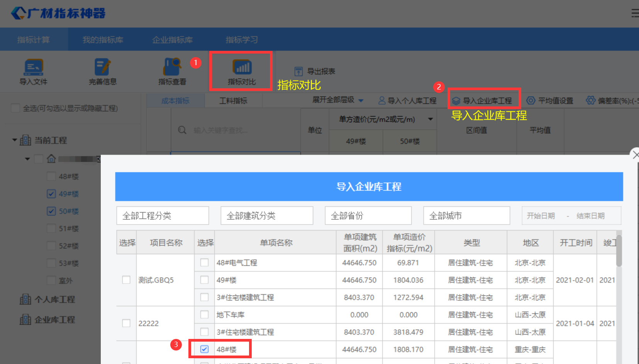The image size is (639, 364).
Task: Select the 成本指标 tab
Action: coord(175,101)
